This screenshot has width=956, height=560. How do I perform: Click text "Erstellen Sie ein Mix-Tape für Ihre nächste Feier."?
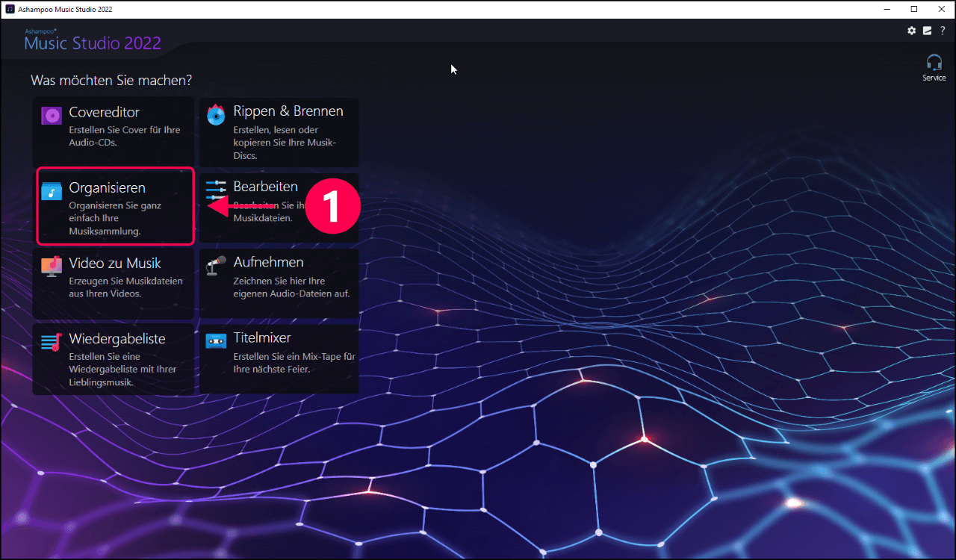[x=294, y=363]
